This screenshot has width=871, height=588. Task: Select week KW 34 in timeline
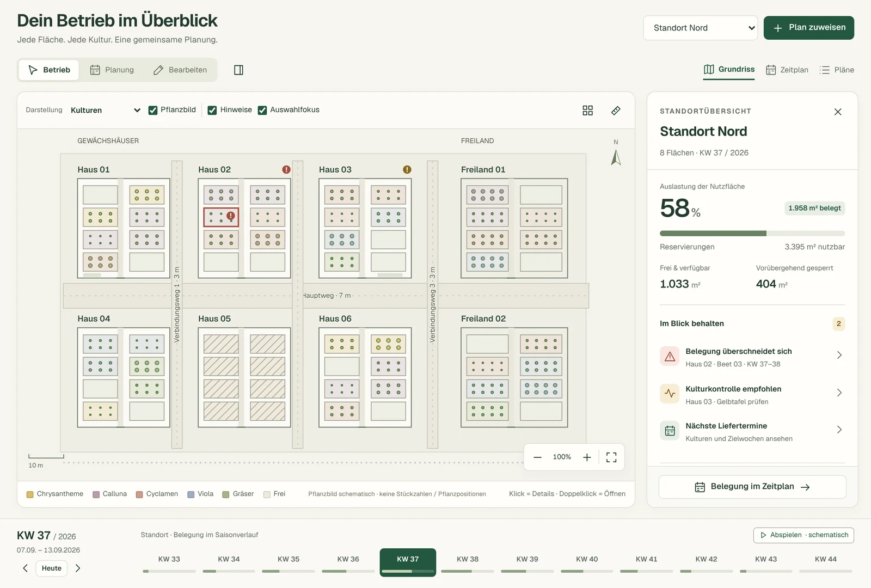tap(229, 562)
